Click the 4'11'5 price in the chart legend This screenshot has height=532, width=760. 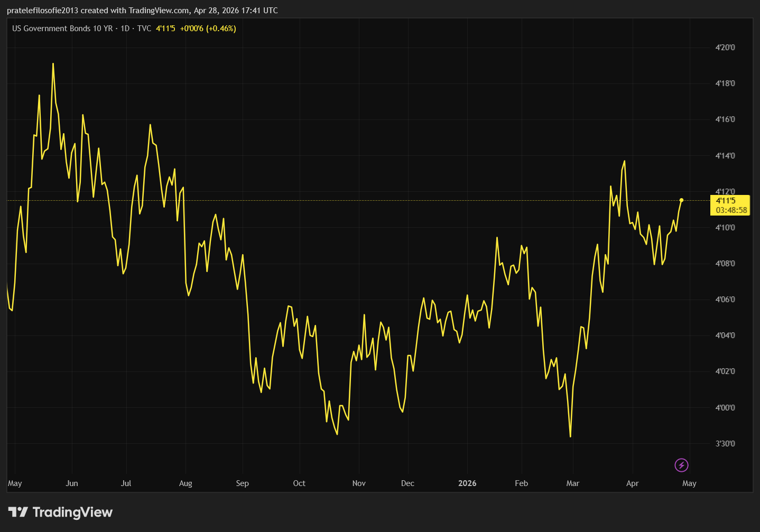pos(165,29)
